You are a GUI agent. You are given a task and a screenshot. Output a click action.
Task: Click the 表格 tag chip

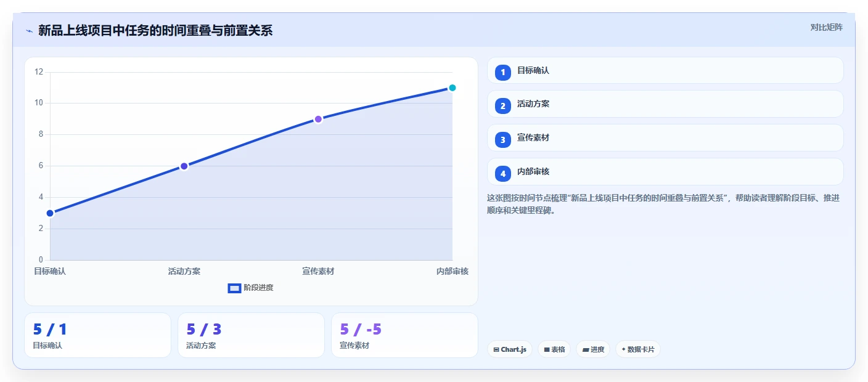(x=554, y=349)
